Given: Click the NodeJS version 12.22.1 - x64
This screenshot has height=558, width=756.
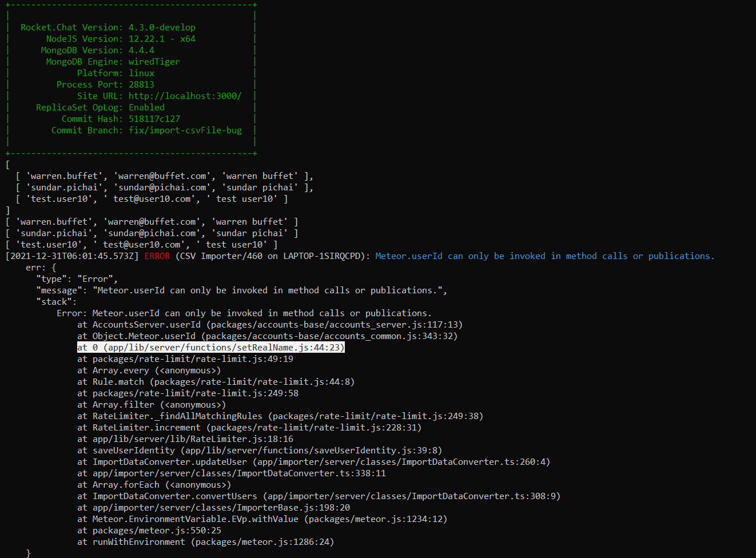Looking at the screenshot, I should (x=162, y=39).
